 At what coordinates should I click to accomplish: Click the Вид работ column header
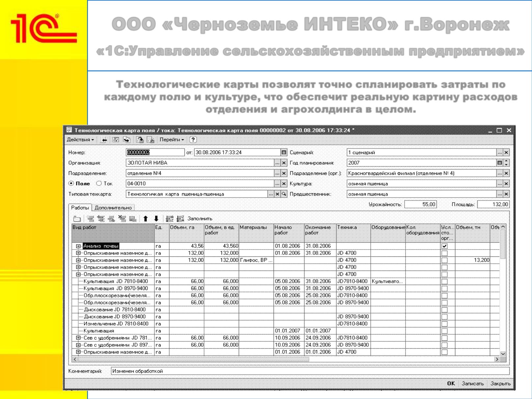click(113, 233)
